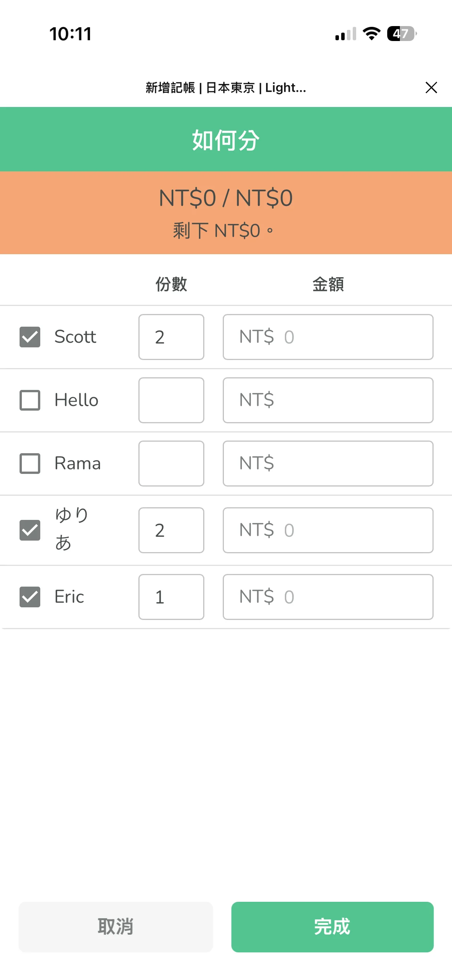Tap the 完成 confirm button
This screenshot has height=980, width=452.
332,927
